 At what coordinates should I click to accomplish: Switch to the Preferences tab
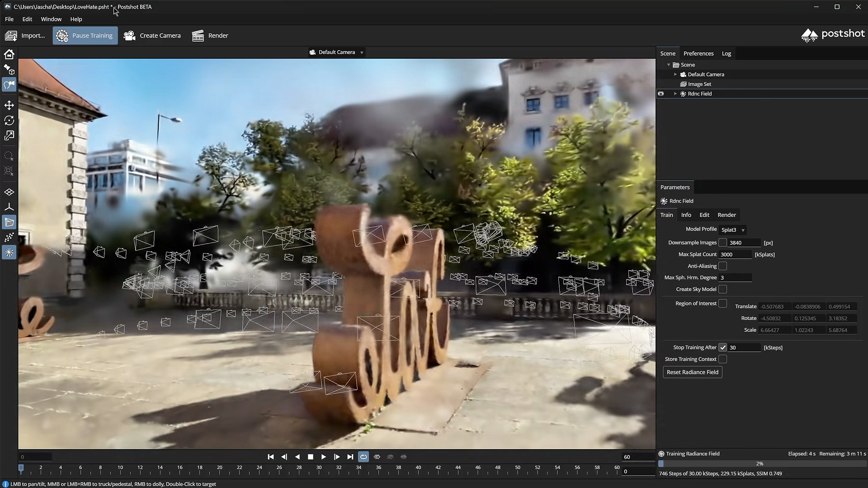(698, 53)
